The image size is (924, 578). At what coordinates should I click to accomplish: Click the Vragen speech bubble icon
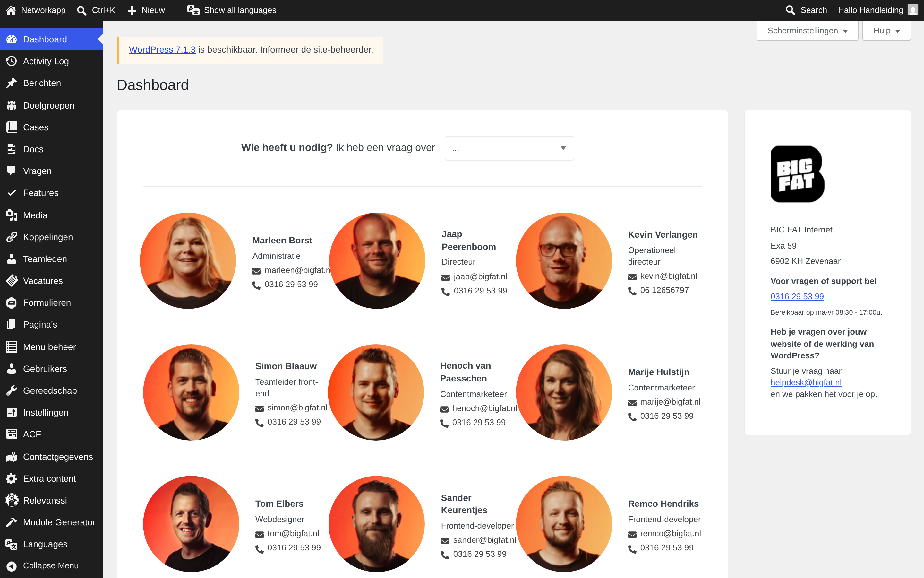(x=12, y=171)
